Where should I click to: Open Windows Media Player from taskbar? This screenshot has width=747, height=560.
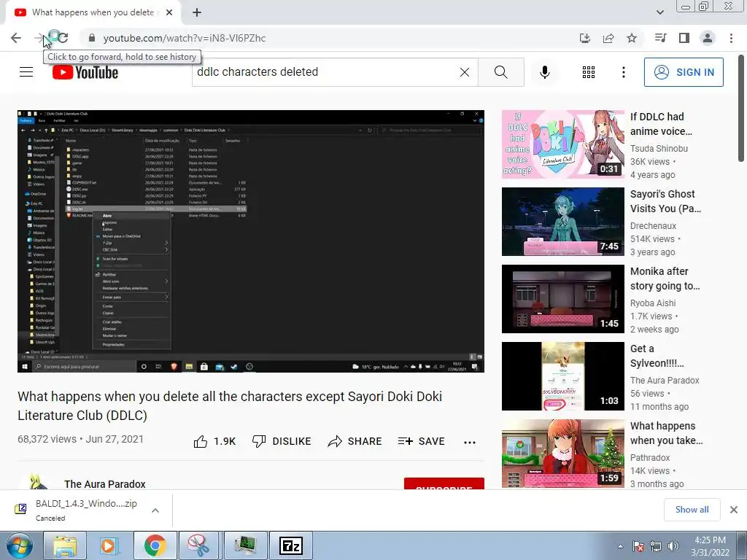(x=109, y=545)
